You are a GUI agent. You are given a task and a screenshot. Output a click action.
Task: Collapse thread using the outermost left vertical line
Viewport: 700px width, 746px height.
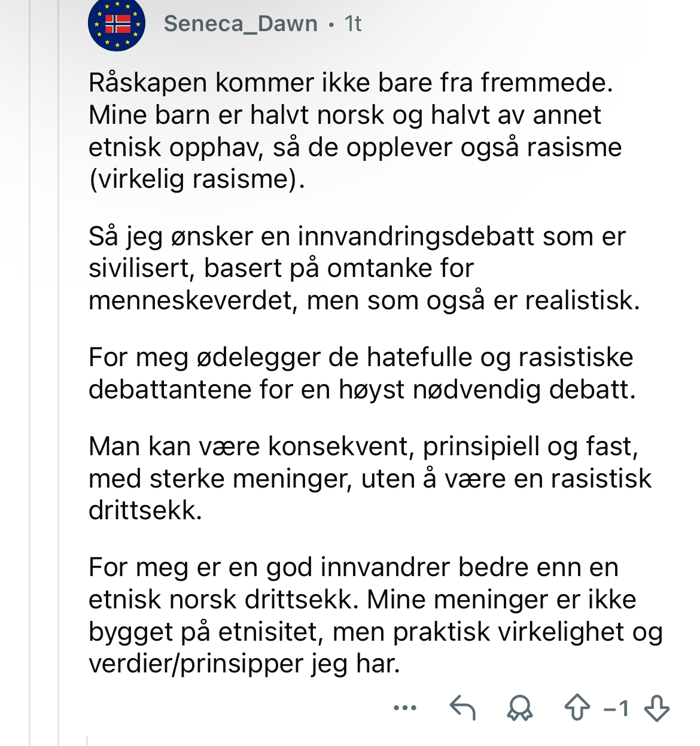pos(29,373)
